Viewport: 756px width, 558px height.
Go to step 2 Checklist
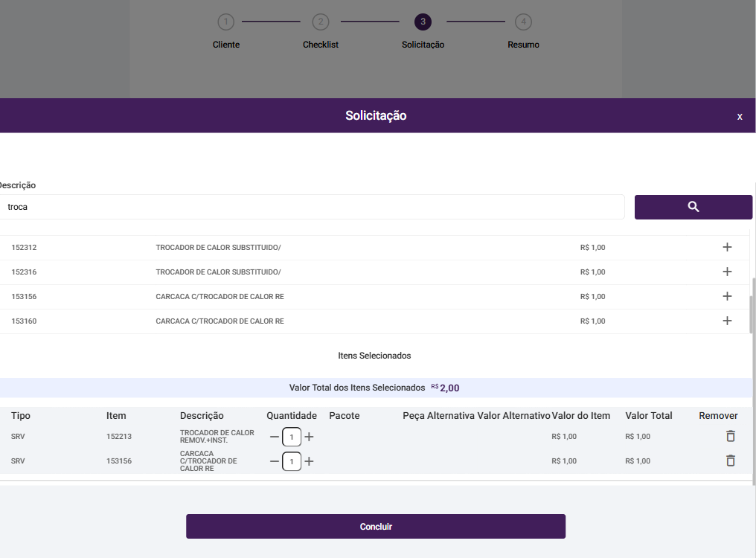[320, 22]
